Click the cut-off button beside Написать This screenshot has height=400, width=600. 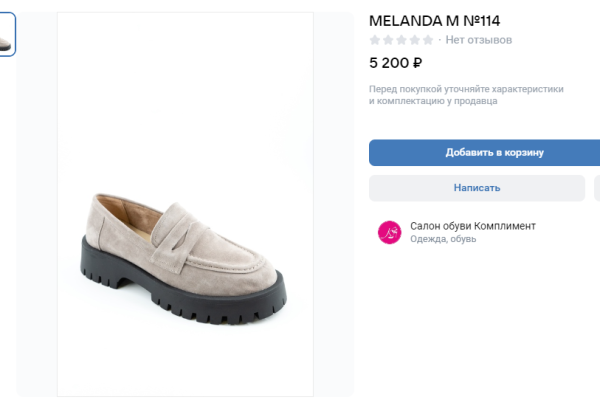(596, 188)
